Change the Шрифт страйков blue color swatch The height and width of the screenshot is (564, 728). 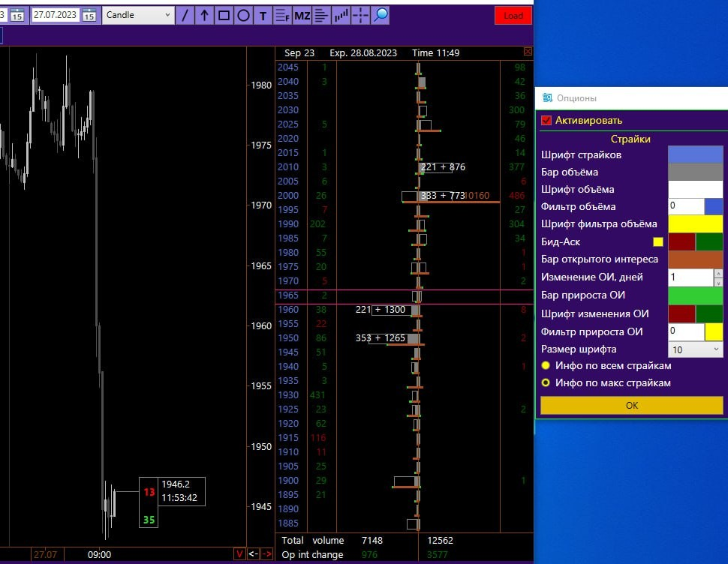click(x=695, y=154)
